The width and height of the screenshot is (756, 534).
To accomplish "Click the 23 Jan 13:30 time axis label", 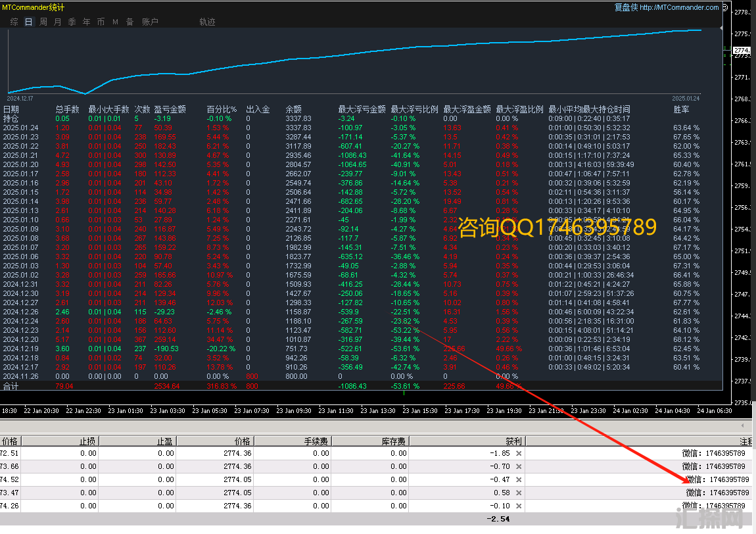I will point(378,411).
